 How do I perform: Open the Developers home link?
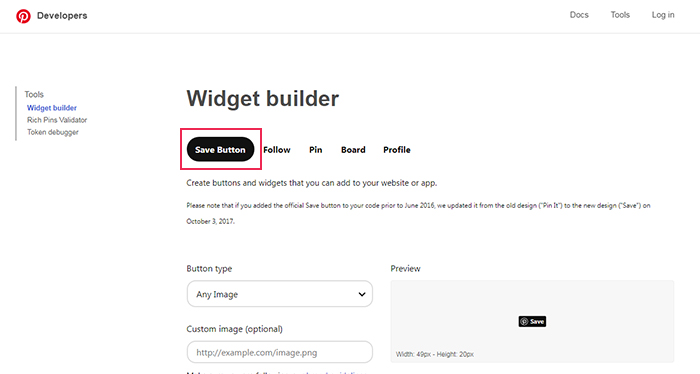tap(62, 16)
